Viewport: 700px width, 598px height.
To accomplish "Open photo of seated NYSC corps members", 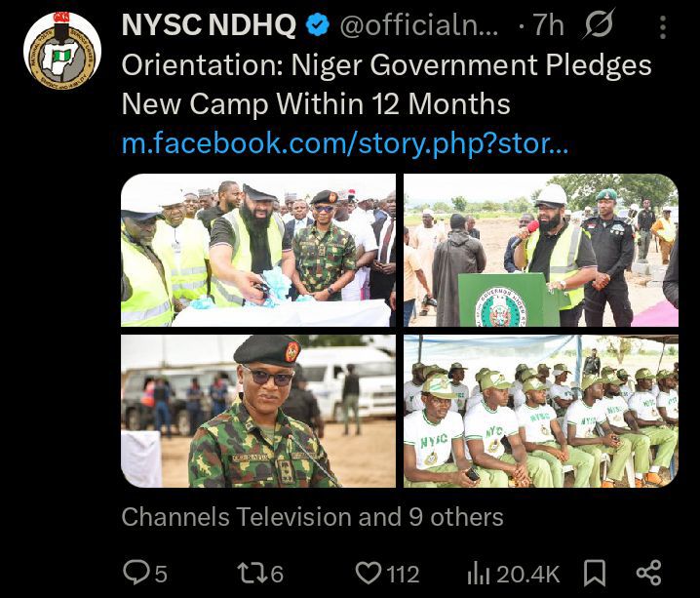I will [x=541, y=411].
